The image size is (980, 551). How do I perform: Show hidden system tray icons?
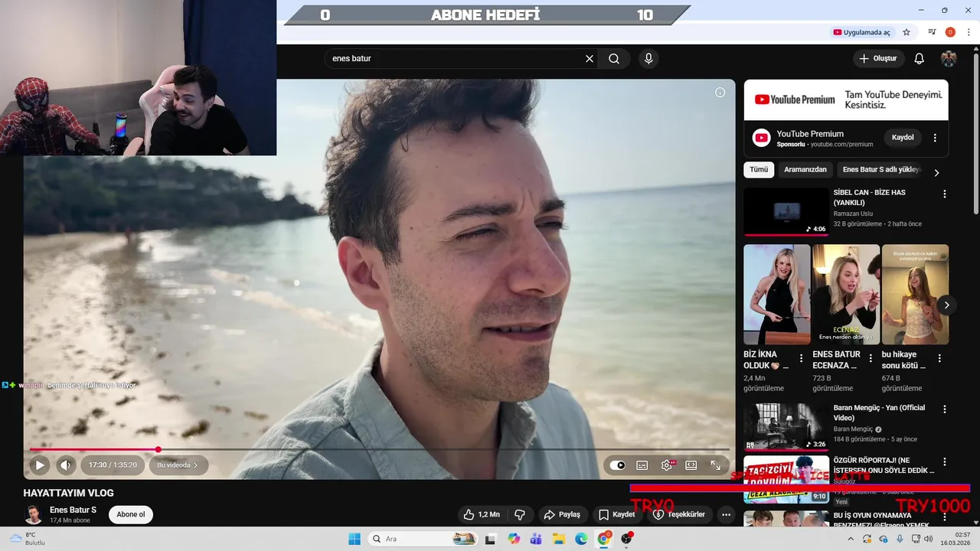coord(850,539)
